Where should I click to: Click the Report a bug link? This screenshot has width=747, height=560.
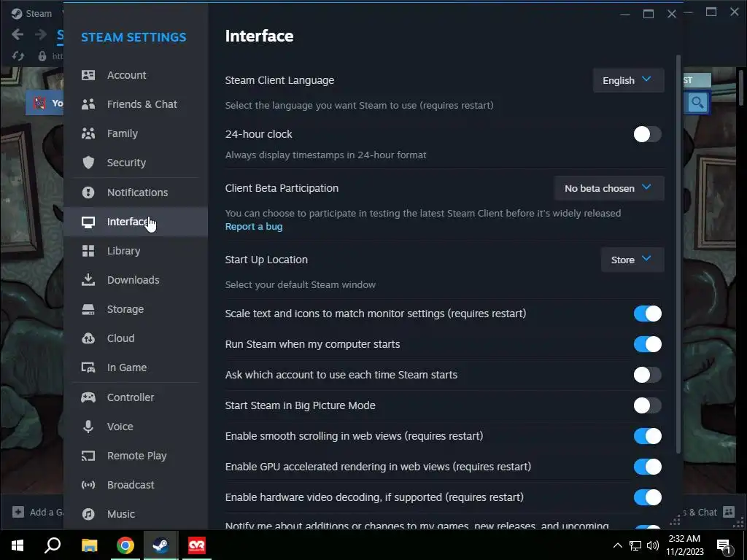[x=253, y=227]
